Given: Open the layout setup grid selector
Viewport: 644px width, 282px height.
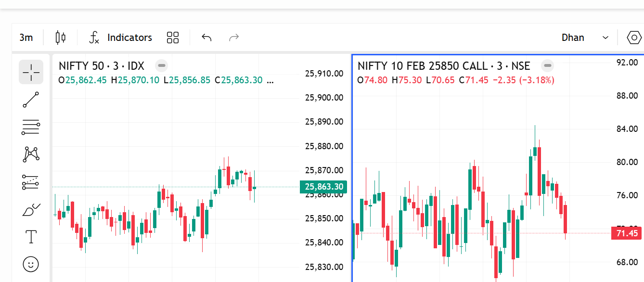Looking at the screenshot, I should point(173,38).
